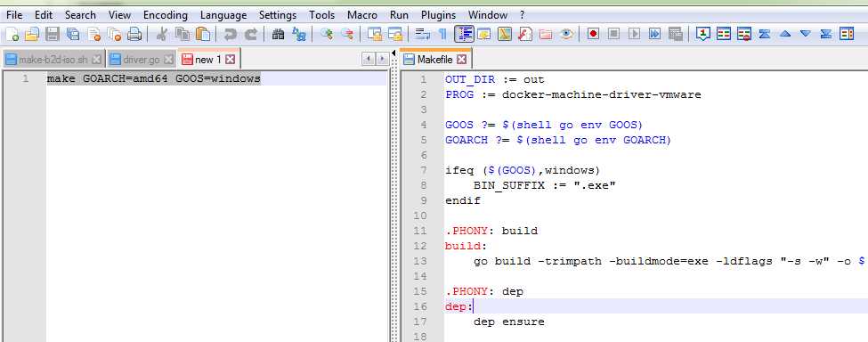868x342 pixels.
Task: Toggle word wrap in the toolbar
Action: tap(423, 35)
